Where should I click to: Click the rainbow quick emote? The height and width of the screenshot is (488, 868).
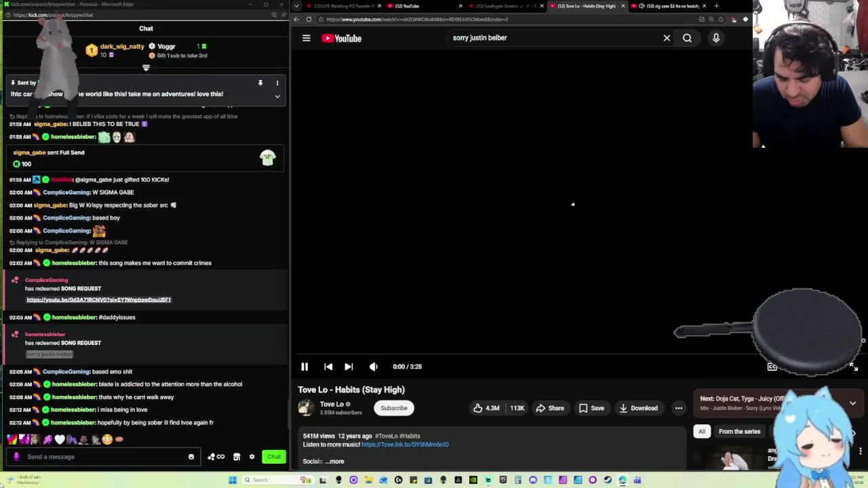point(12,439)
